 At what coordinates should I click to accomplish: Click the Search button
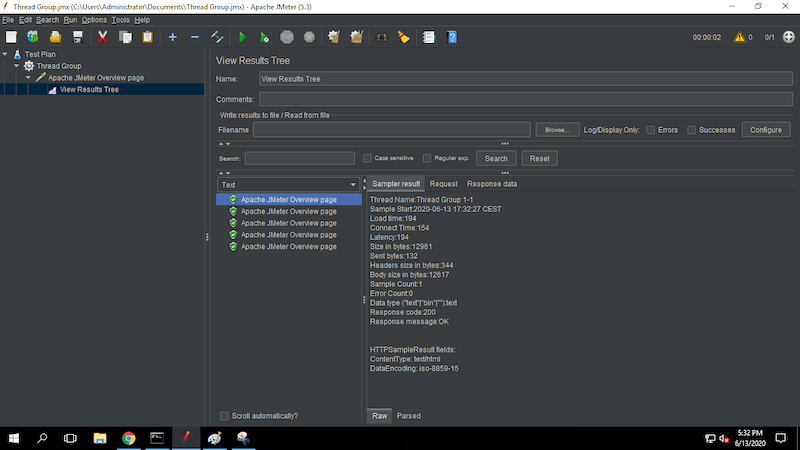pyautogui.click(x=496, y=158)
